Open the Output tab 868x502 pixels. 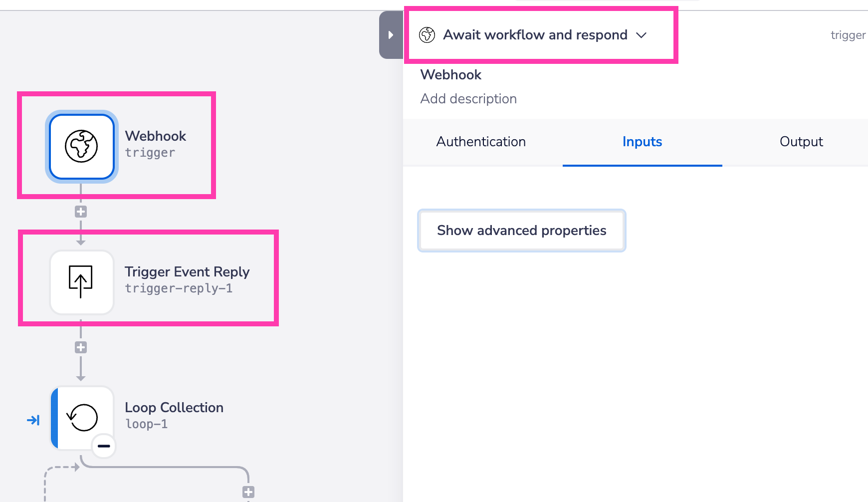tap(801, 142)
